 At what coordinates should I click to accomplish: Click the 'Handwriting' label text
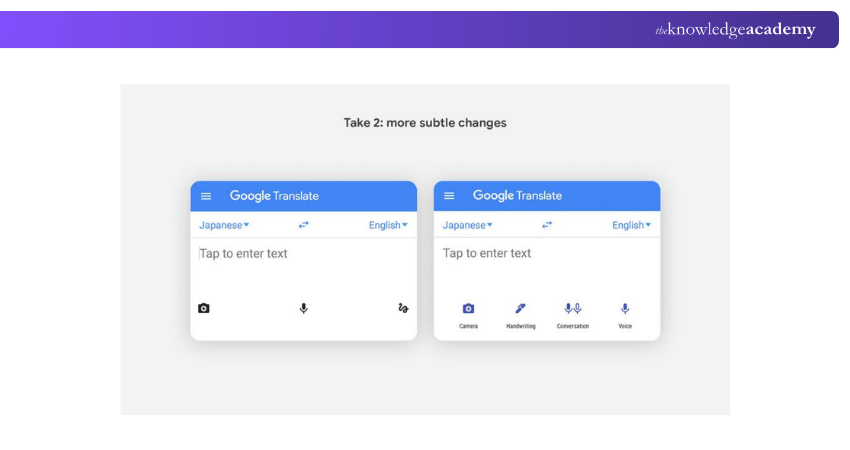[x=520, y=326]
